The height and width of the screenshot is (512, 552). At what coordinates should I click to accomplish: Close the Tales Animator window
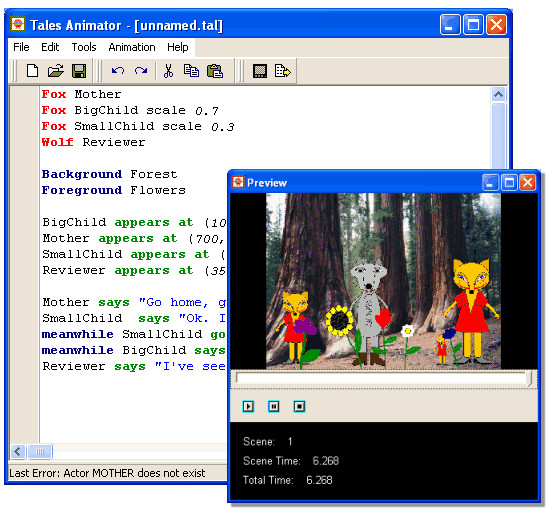[x=496, y=25]
